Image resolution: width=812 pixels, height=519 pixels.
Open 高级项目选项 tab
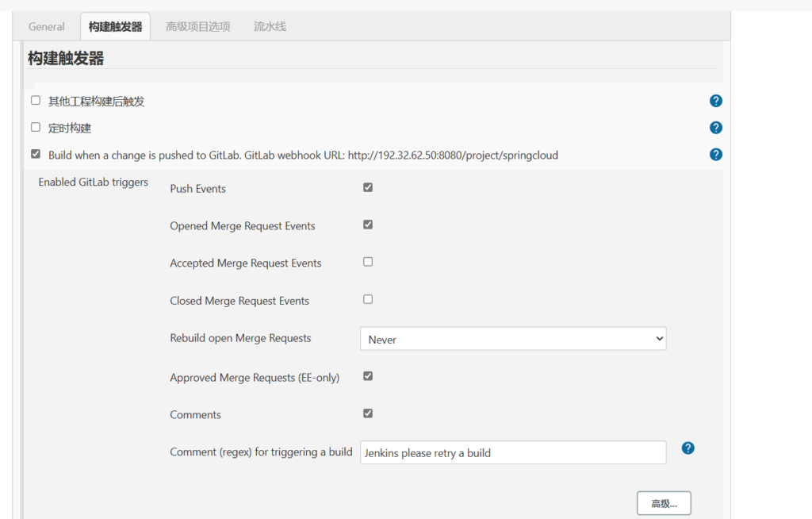(x=198, y=26)
